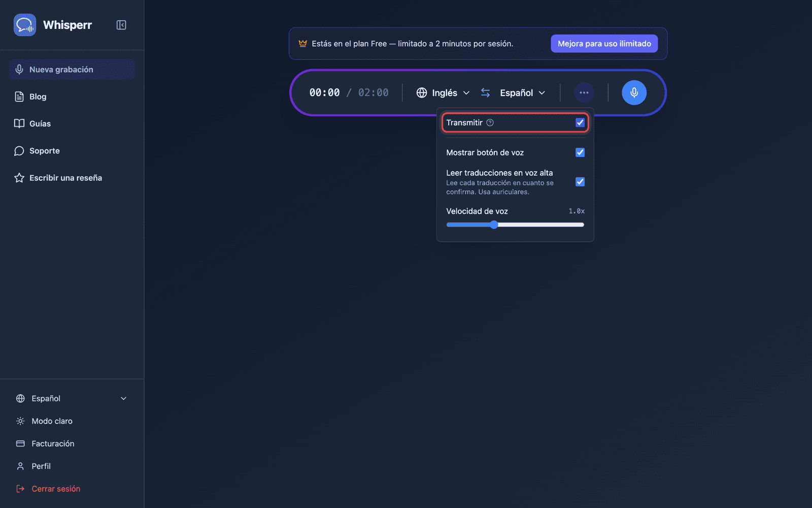The image size is (812, 508).
Task: Click the 1.0x speed value
Action: tap(577, 211)
